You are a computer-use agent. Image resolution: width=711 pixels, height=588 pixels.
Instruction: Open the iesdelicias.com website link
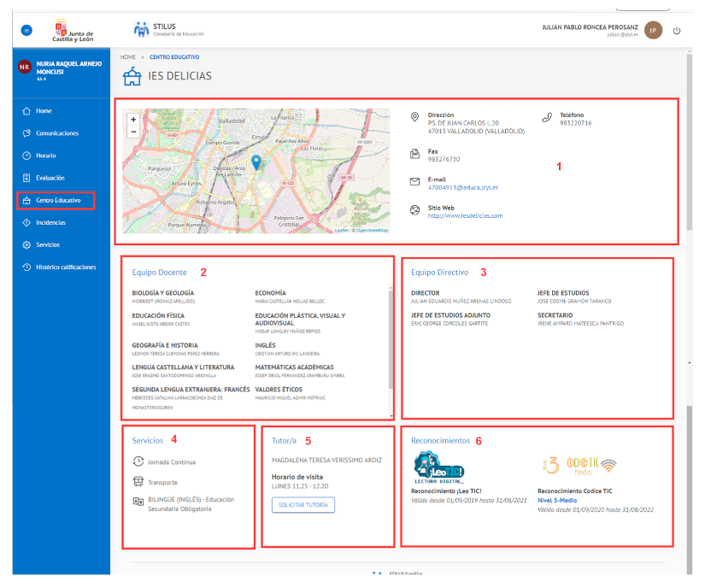465,215
